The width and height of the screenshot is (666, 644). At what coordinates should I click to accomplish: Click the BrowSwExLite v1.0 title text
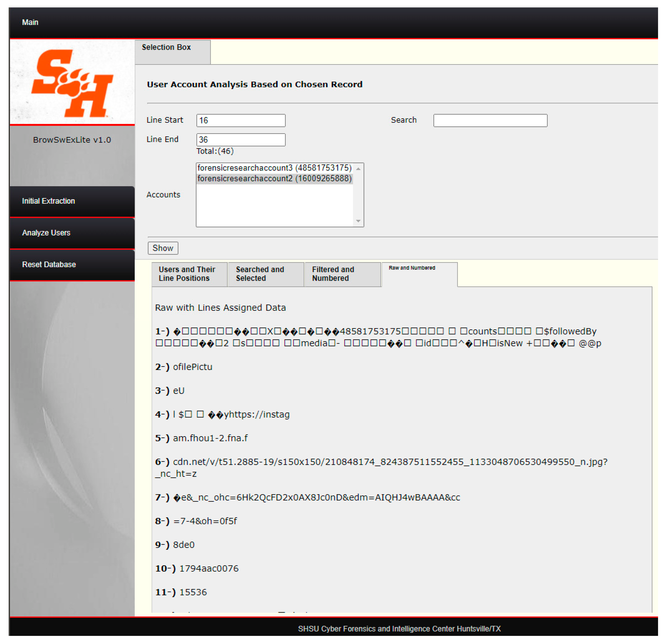click(x=72, y=140)
